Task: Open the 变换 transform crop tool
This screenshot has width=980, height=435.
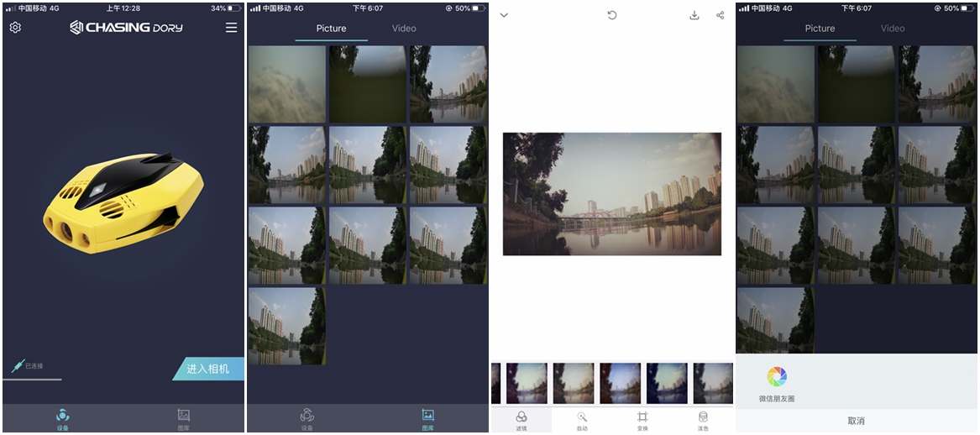Action: click(642, 420)
